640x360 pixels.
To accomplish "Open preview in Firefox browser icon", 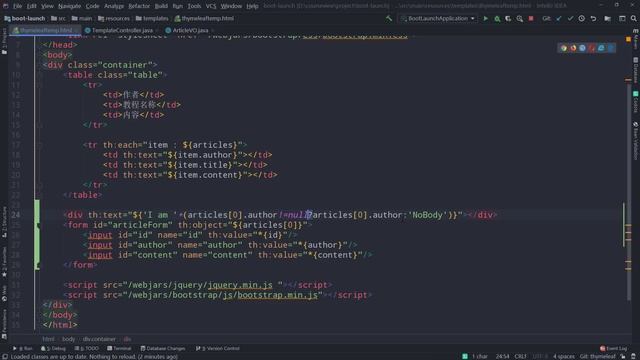I will click(x=573, y=48).
